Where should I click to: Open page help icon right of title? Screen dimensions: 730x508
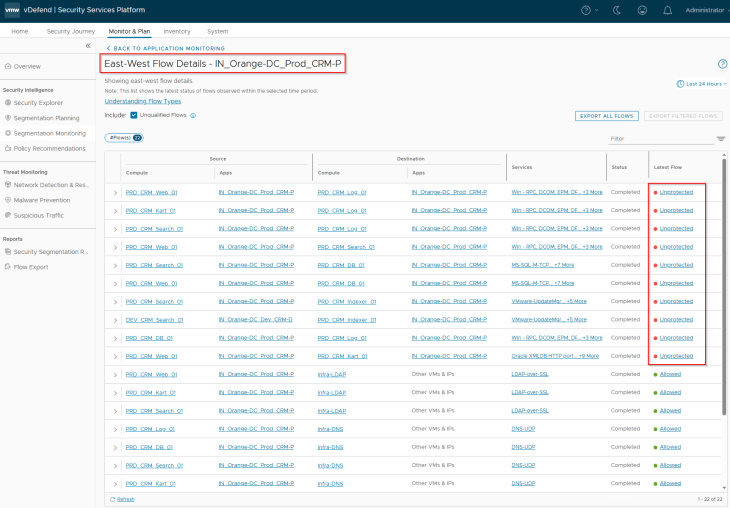722,64
